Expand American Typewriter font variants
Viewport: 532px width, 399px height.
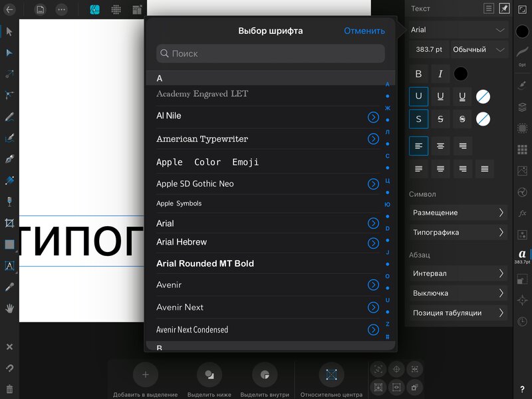point(373,139)
